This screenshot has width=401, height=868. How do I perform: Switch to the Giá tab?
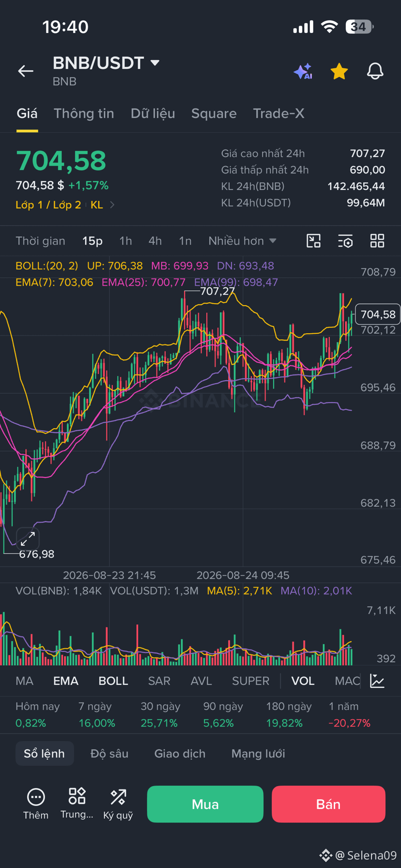(x=27, y=113)
